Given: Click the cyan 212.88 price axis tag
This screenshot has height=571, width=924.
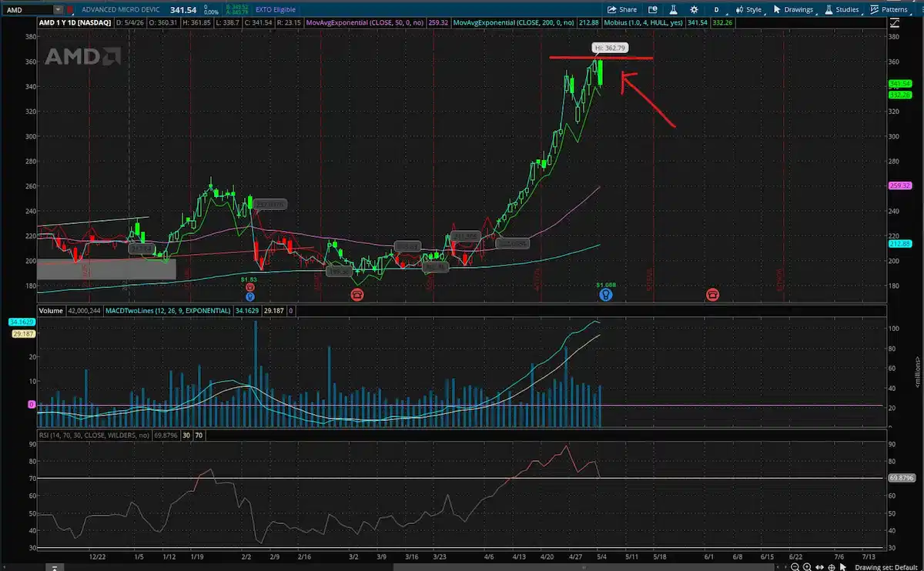Looking at the screenshot, I should pos(900,243).
